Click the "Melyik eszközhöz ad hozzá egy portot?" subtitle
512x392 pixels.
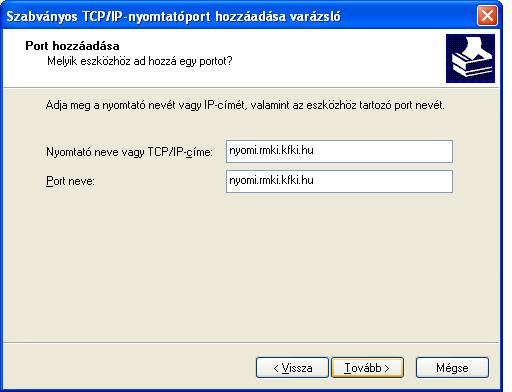pos(140,61)
